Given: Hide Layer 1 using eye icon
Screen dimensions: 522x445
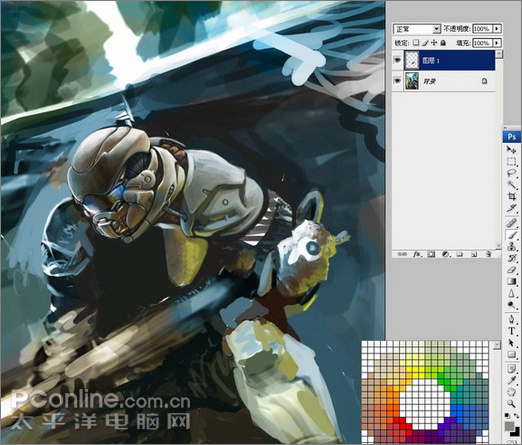Looking at the screenshot, I should pyautogui.click(x=397, y=60).
